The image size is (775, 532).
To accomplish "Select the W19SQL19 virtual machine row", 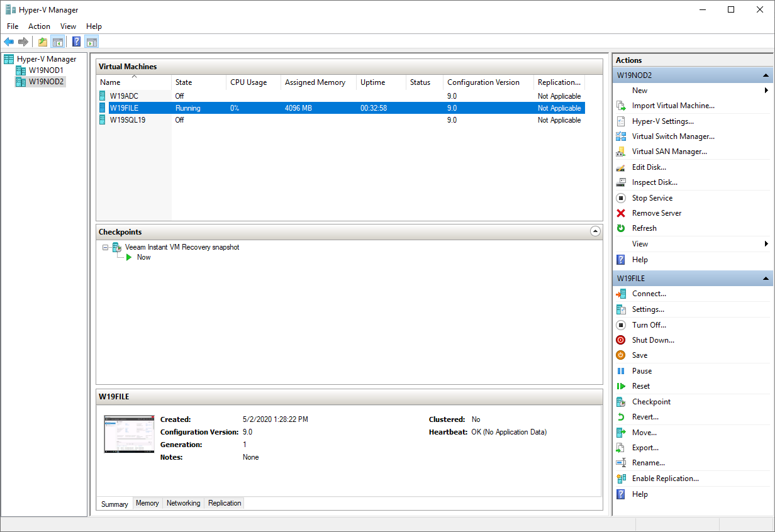I will pyautogui.click(x=340, y=120).
